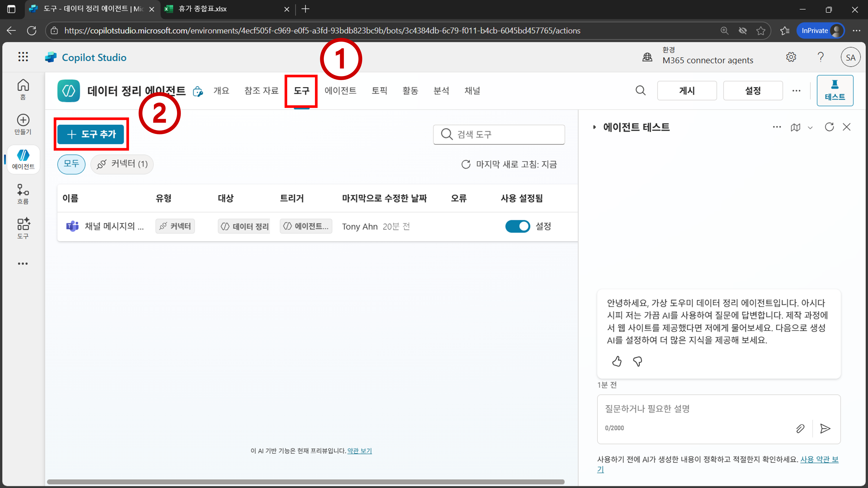Click the attach file paperclip icon
The height and width of the screenshot is (488, 868).
point(800,428)
